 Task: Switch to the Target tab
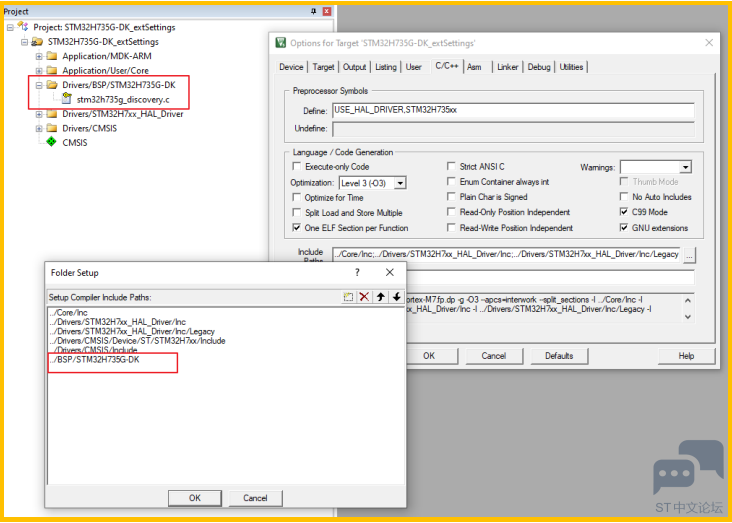tap(324, 67)
